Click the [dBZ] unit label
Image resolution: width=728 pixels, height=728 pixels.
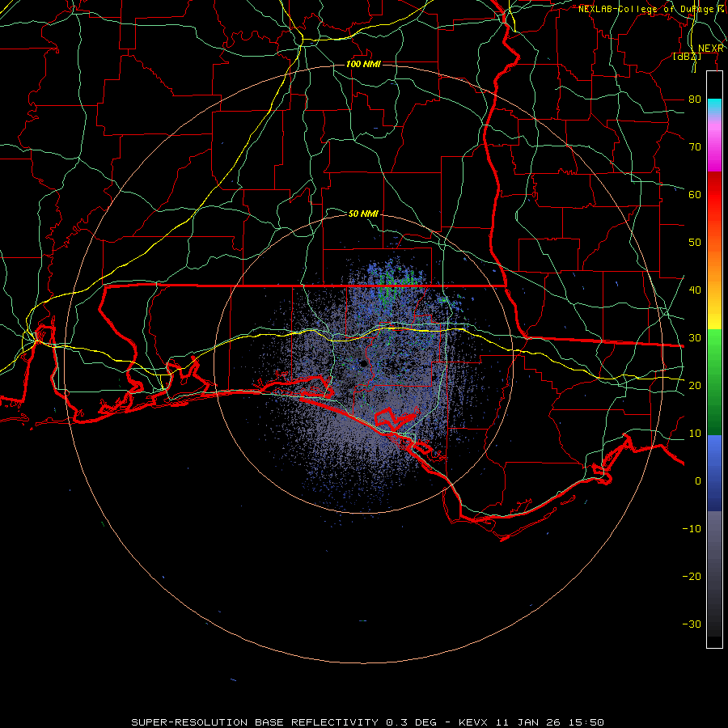[687, 57]
